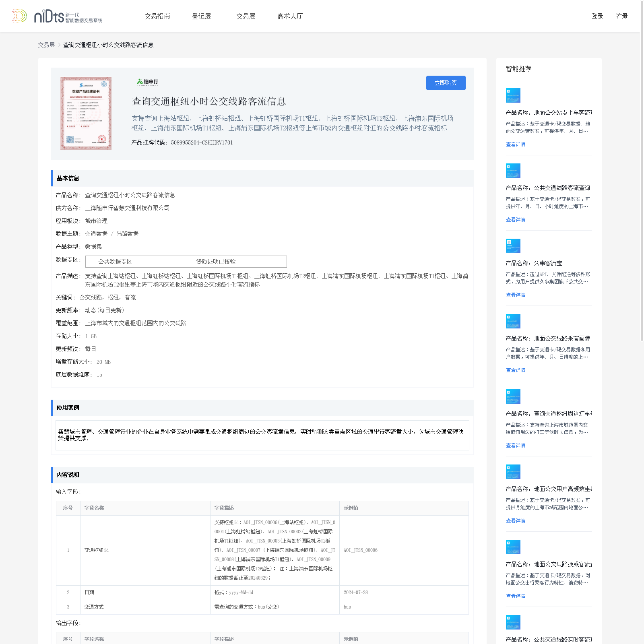The width and height of the screenshot is (644, 644).
Task: View details for 久事客流宝
Action: 516,295
